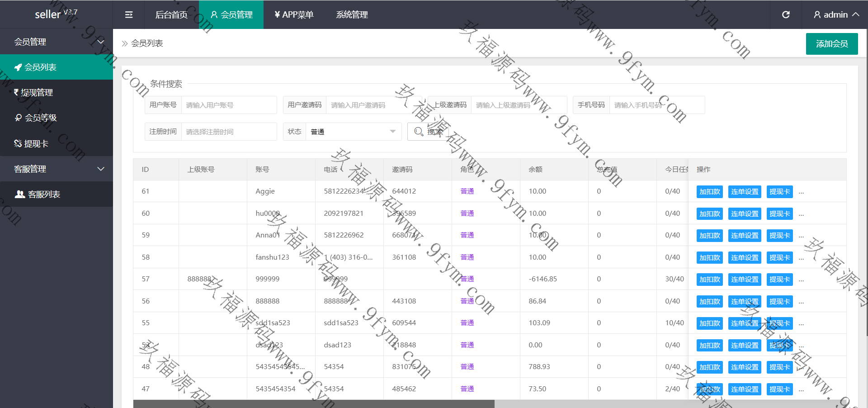
Task: Click the horizontal scrollbar under the table
Action: coord(314,403)
